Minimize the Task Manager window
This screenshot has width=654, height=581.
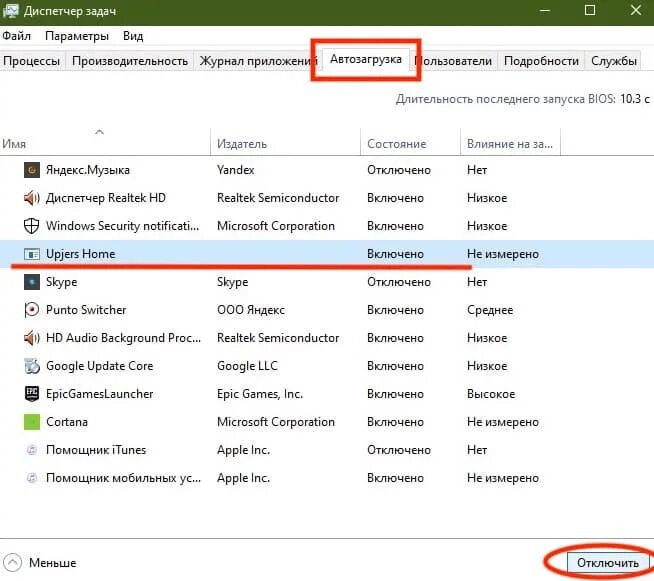pos(545,10)
